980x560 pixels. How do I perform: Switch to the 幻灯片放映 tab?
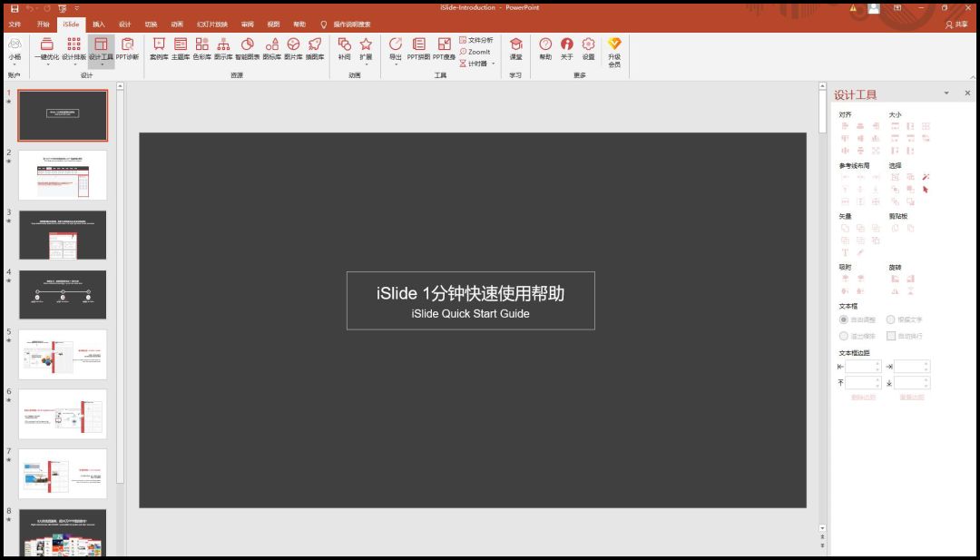(212, 25)
